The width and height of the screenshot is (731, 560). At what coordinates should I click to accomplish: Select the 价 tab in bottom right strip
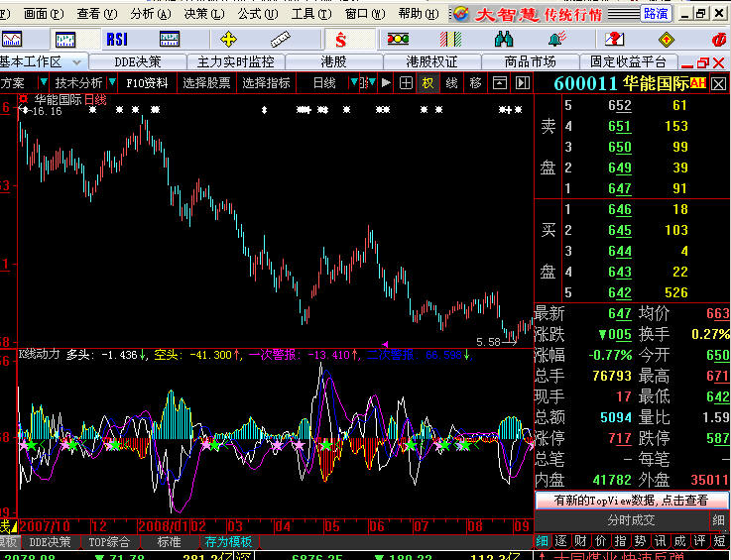tap(600, 541)
